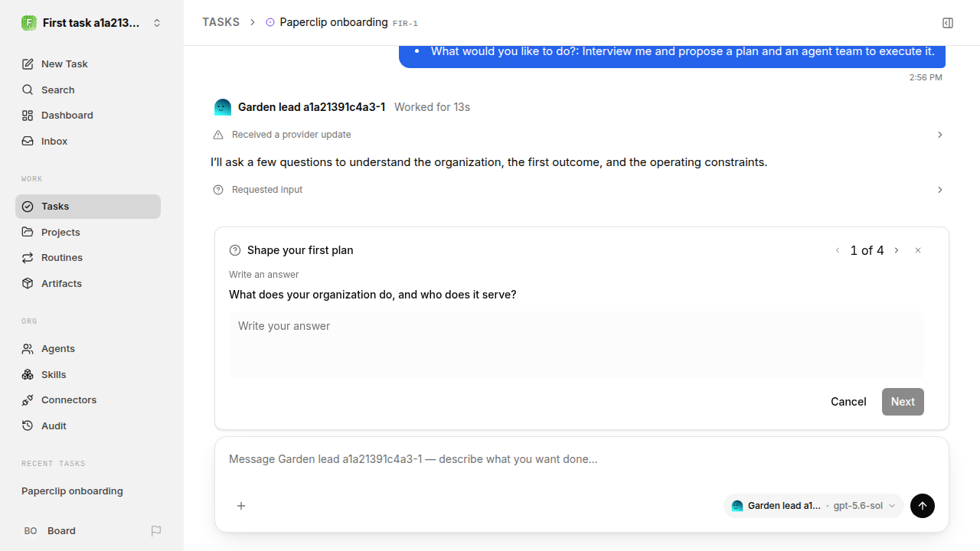This screenshot has height=551, width=980.
Task: Expand 'Received a provider update' row
Action: point(579,135)
